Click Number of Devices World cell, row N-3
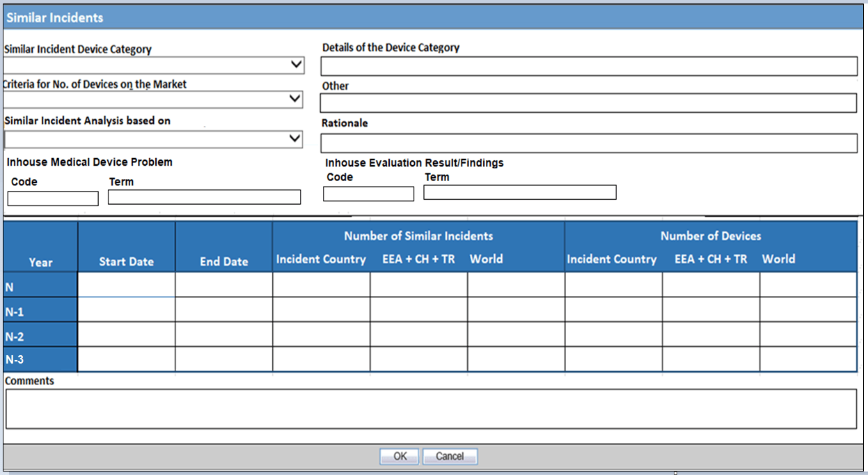This screenshot has height=475, width=868. [808, 359]
